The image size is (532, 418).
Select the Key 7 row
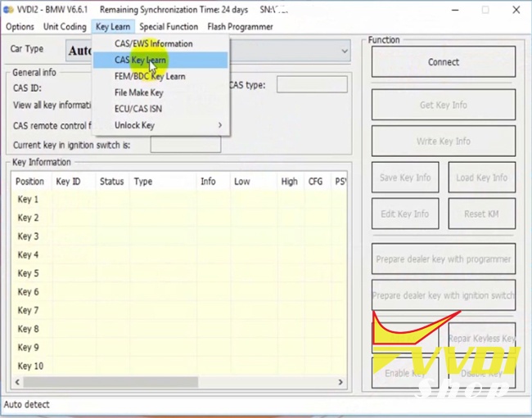pos(179,310)
